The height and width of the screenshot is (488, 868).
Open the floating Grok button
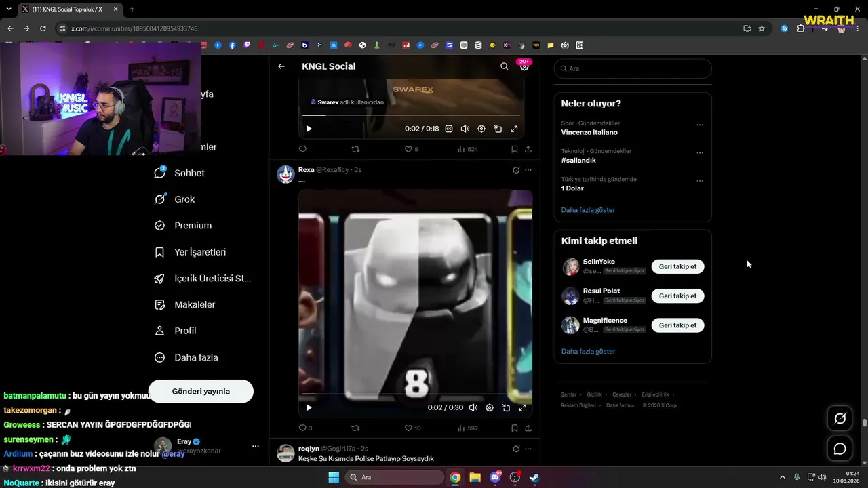click(x=840, y=419)
